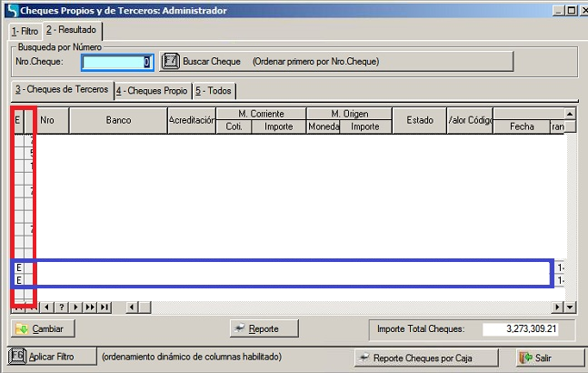Open the Cheques Propio tab
Viewport: 588px width, 373px height.
[x=153, y=91]
